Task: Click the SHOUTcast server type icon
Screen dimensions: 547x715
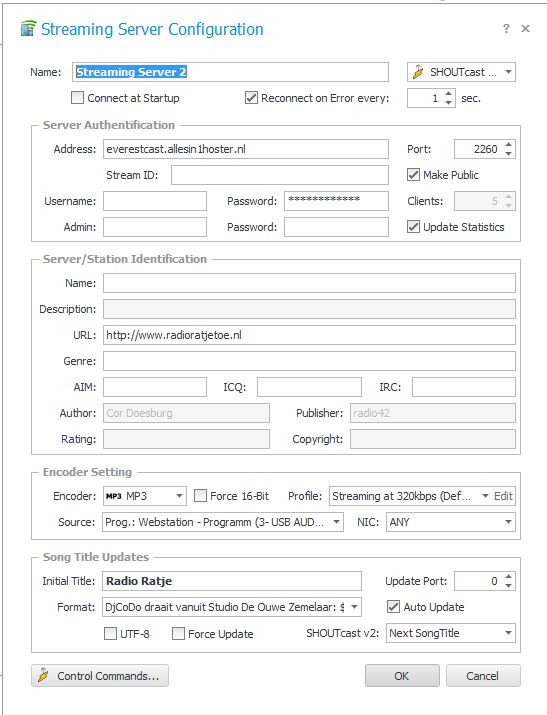Action: click(x=418, y=72)
